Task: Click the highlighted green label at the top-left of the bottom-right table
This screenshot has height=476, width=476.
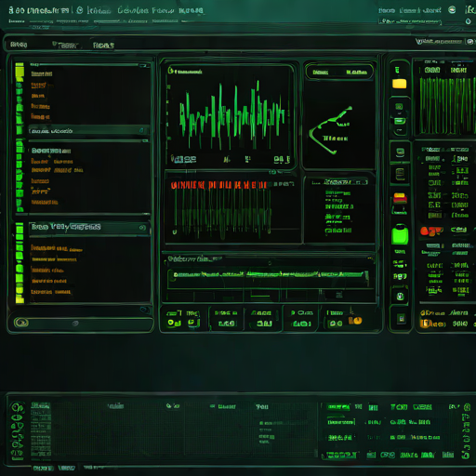Action: (338, 406)
